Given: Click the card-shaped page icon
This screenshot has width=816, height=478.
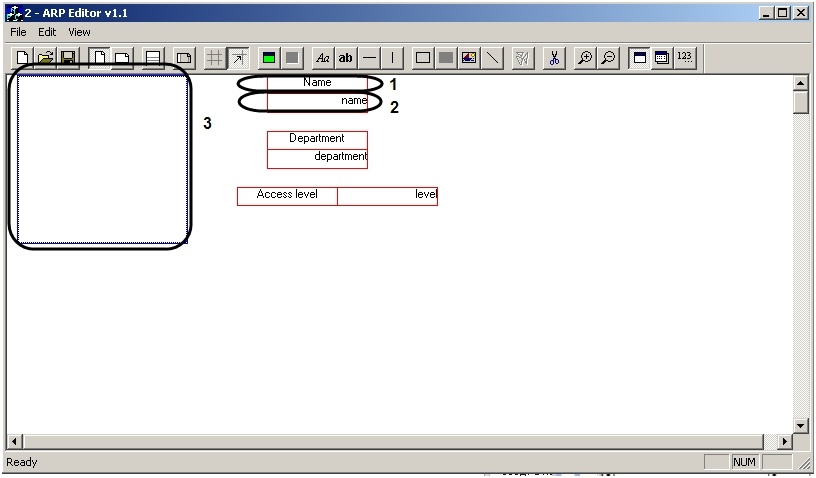Looking at the screenshot, I should coord(184,58).
